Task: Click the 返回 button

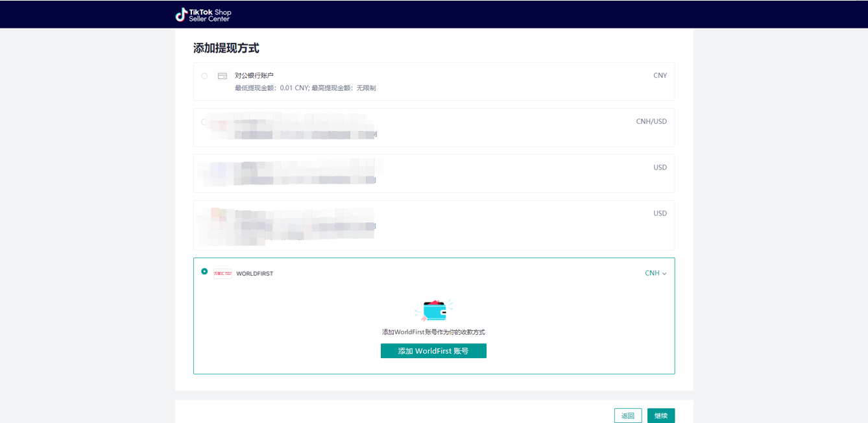Action: pyautogui.click(x=627, y=415)
